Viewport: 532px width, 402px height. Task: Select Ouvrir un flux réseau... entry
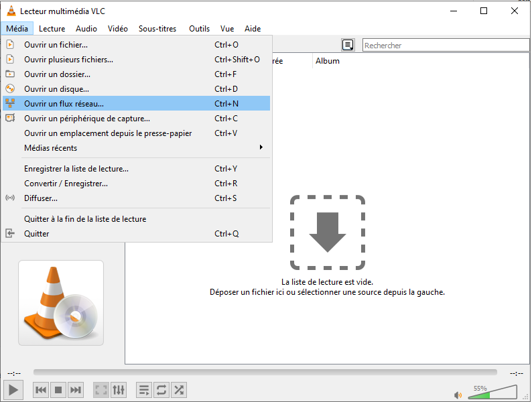click(137, 104)
